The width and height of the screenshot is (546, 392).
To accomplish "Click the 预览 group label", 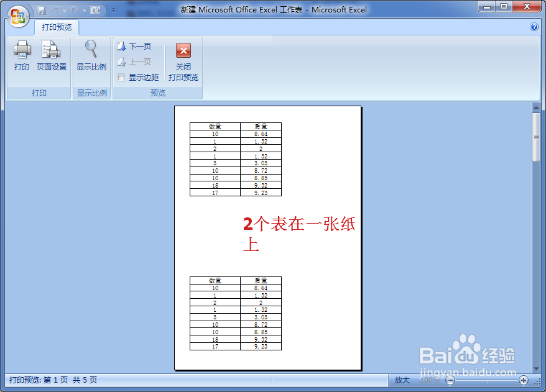I will click(158, 93).
